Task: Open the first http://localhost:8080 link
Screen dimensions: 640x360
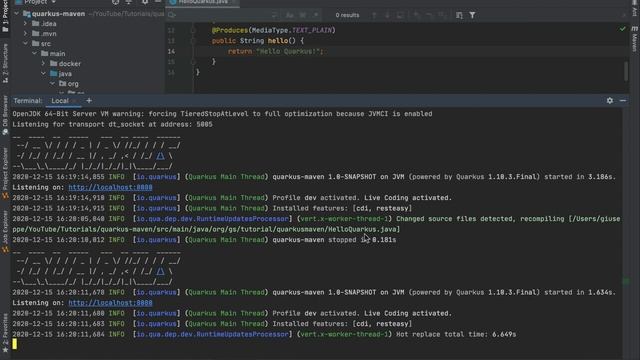Action: [x=110, y=187]
